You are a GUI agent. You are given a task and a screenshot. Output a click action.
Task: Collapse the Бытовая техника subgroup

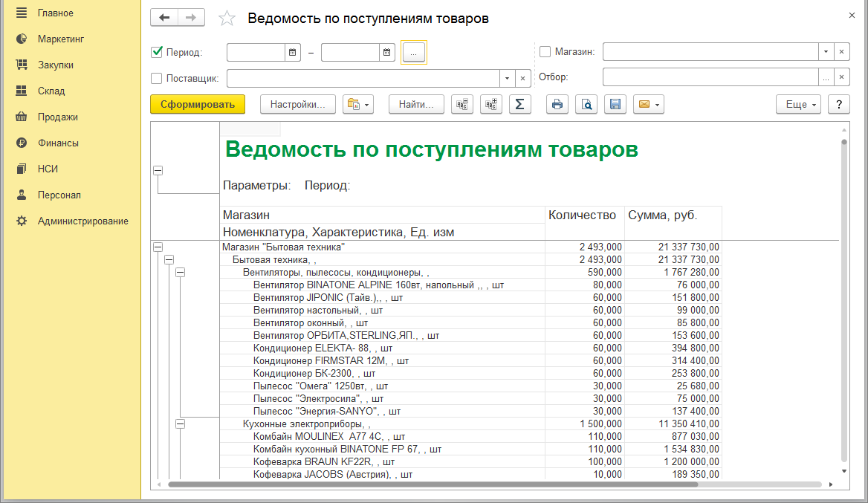(x=169, y=259)
